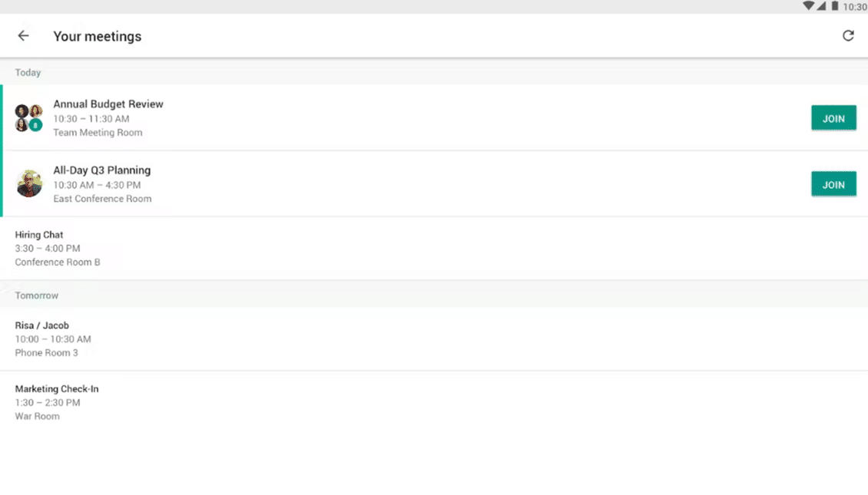Tap the battery status icon
The image size is (868, 495).
834,6
